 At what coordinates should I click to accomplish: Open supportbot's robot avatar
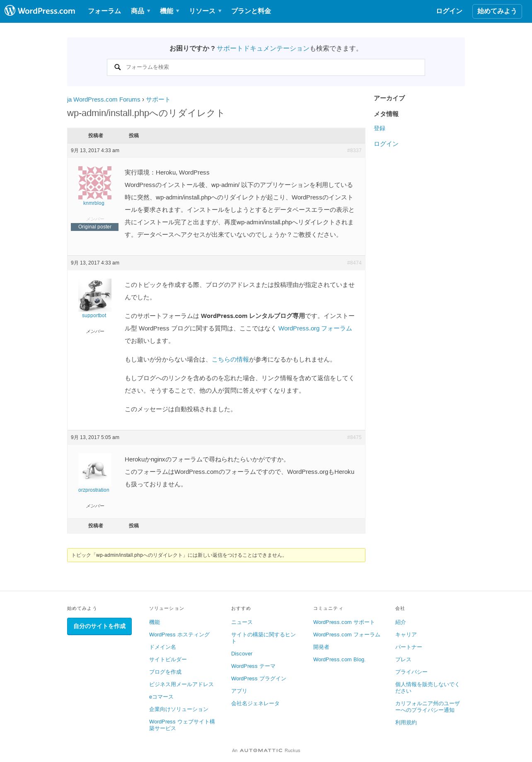[95, 295]
